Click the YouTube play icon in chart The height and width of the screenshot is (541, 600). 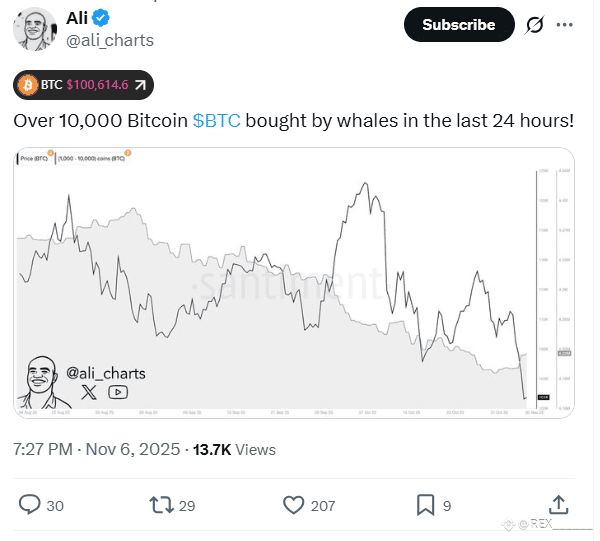coord(117,393)
